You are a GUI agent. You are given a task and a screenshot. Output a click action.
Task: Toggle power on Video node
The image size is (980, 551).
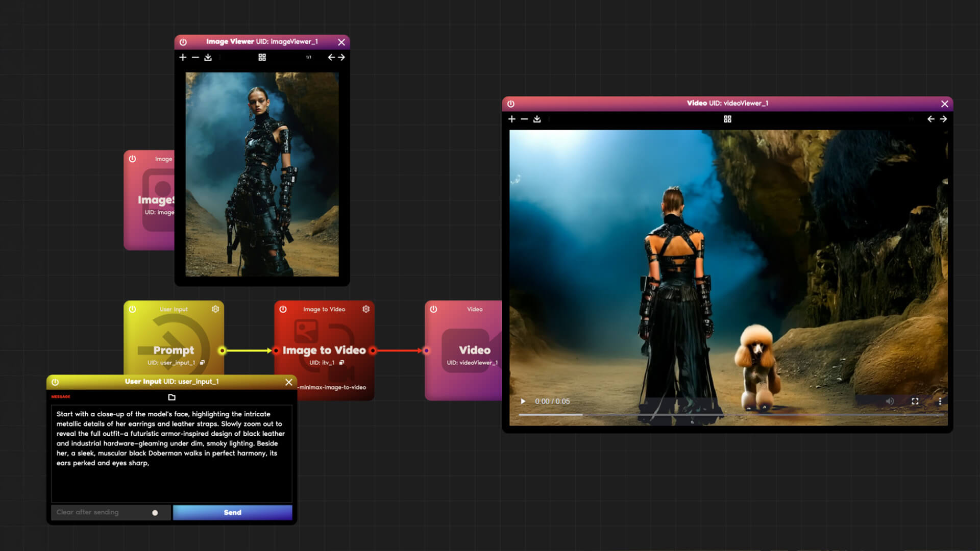tap(433, 309)
